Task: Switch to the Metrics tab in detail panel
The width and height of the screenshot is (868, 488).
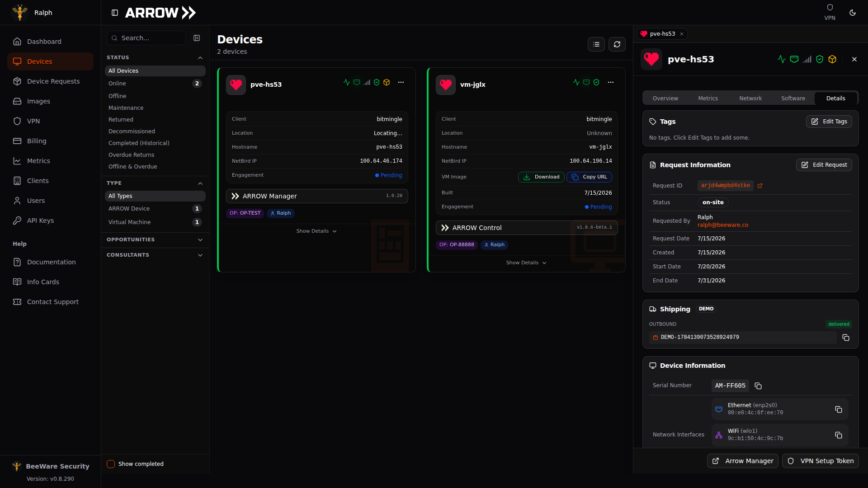Action: pyautogui.click(x=708, y=99)
